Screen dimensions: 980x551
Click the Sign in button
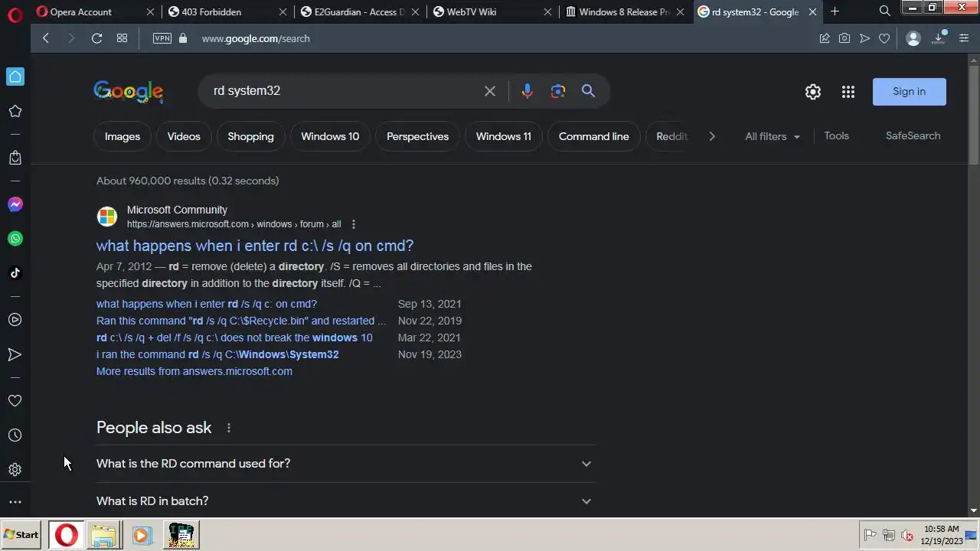tap(910, 92)
